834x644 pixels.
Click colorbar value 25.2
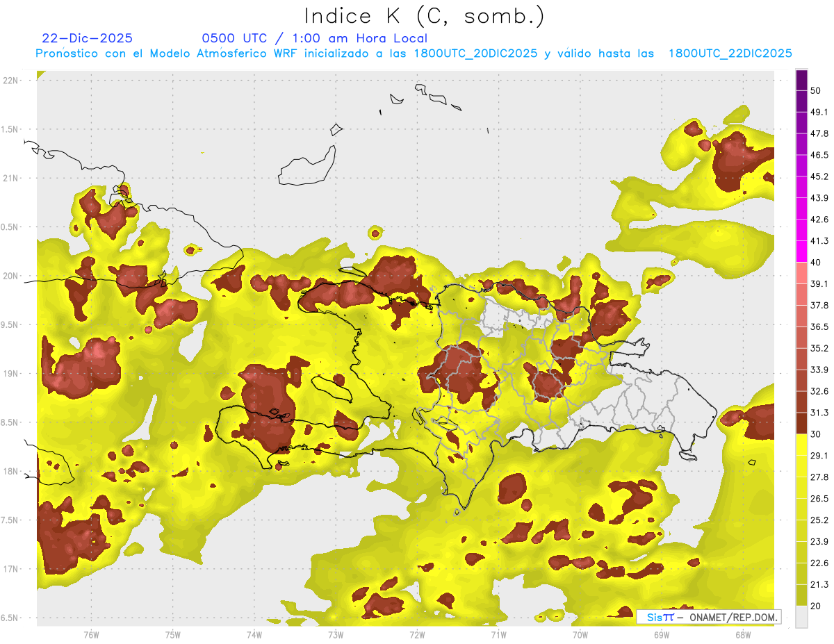(819, 520)
